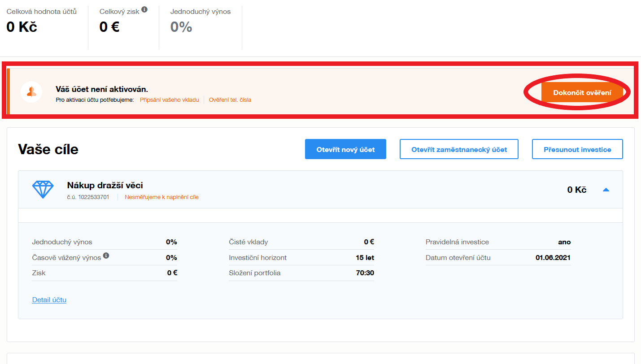Click the info icon beside Celkový zisk
641x364 pixels.
(144, 9)
